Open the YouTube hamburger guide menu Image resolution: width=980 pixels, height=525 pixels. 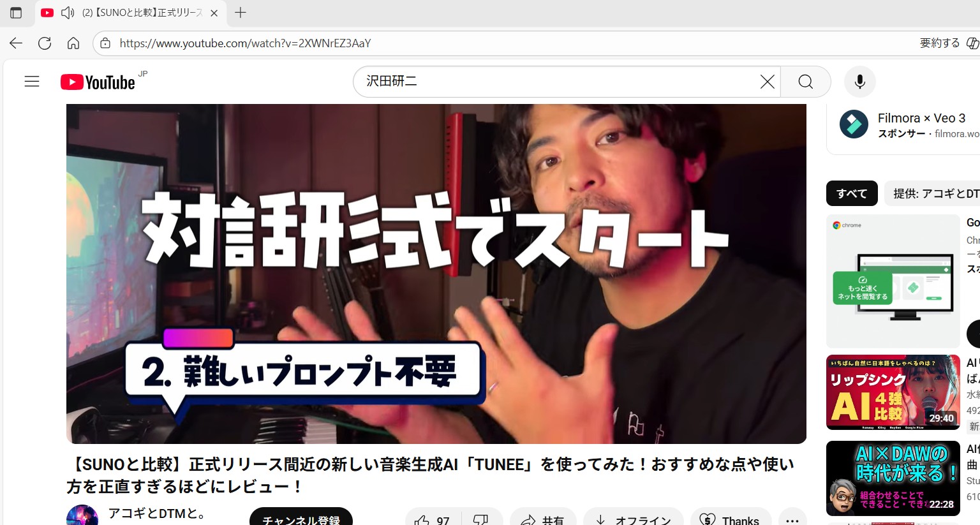click(32, 82)
